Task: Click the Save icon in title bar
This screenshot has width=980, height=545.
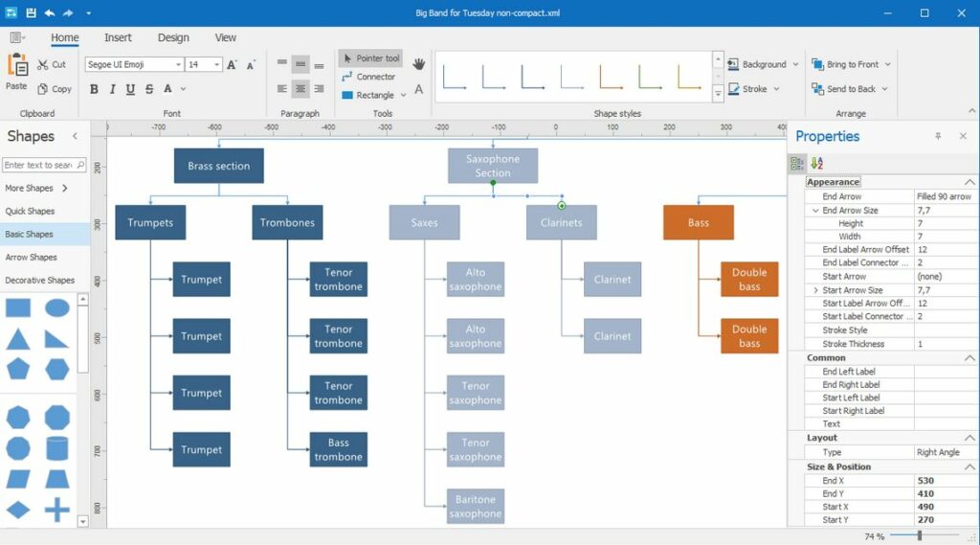Action: (31, 12)
